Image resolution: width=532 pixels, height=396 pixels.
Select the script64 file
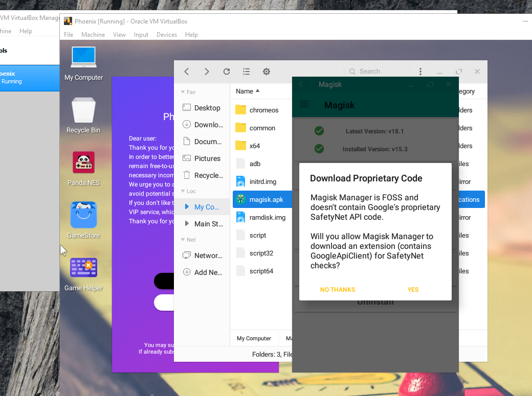pos(262,271)
